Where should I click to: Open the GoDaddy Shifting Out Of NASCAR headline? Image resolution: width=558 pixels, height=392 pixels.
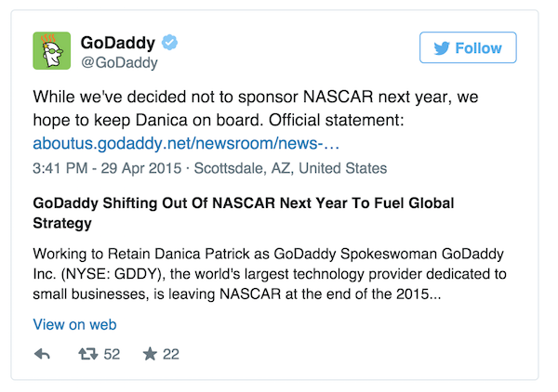click(244, 213)
